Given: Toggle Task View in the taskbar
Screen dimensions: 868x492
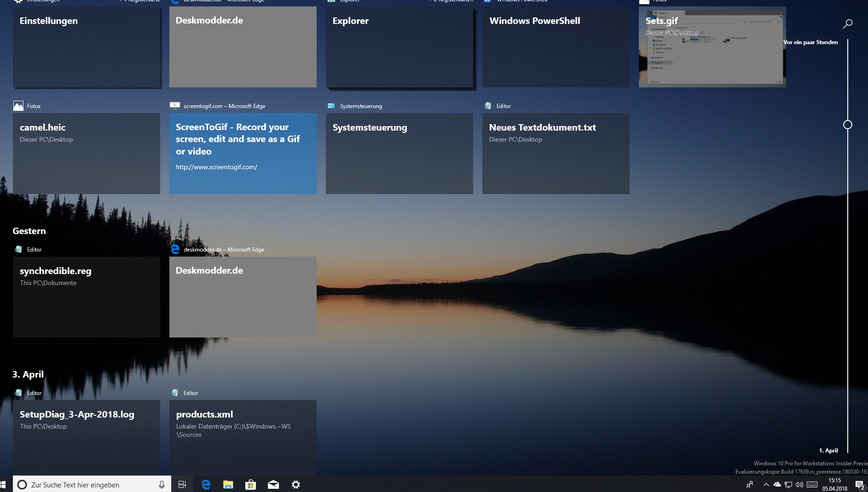Looking at the screenshot, I should click(x=182, y=485).
